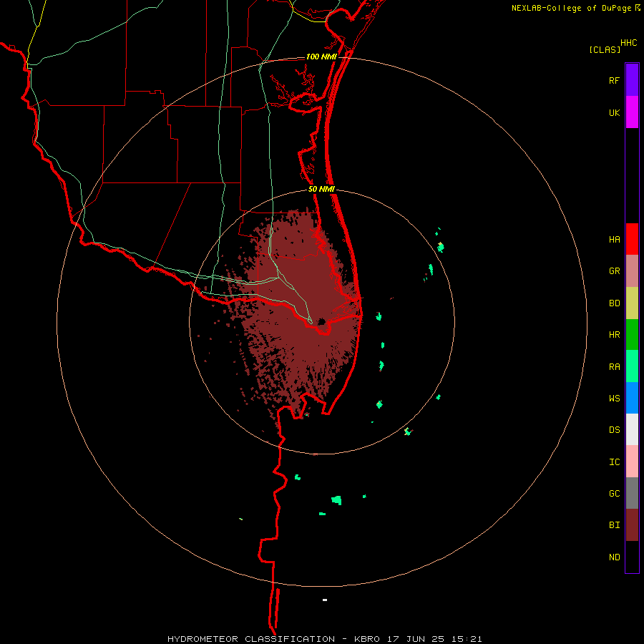Click the IC legend label
Image resolution: width=644 pixels, height=644 pixels.
pos(615,462)
